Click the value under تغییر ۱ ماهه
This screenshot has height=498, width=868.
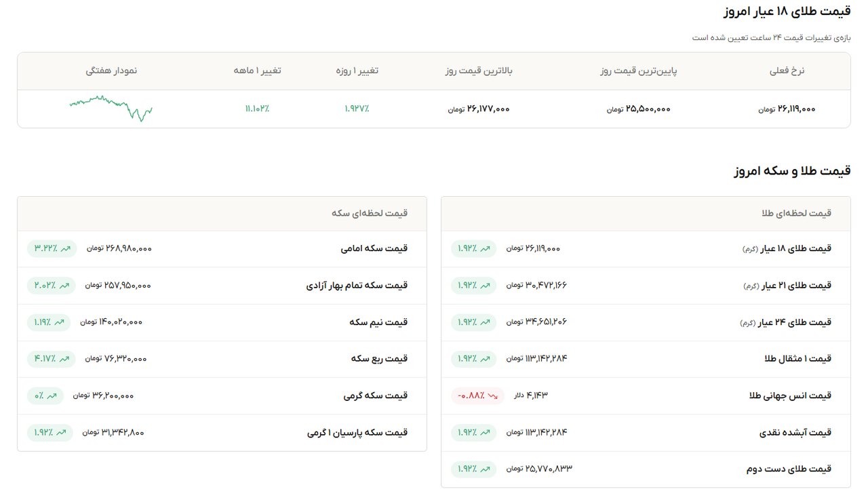[x=258, y=109]
